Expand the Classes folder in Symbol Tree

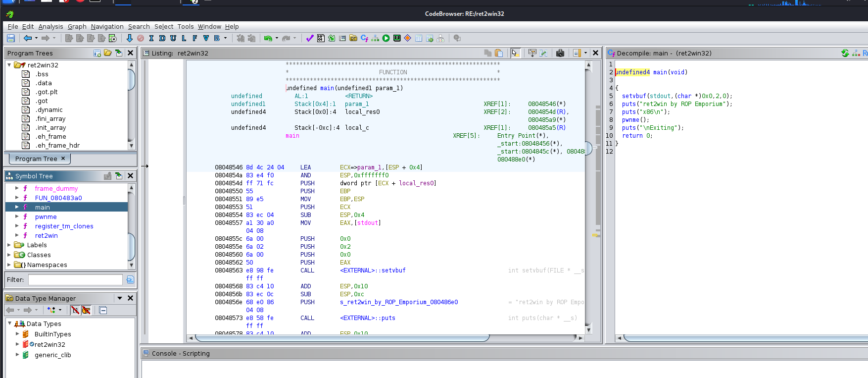[x=9, y=255]
